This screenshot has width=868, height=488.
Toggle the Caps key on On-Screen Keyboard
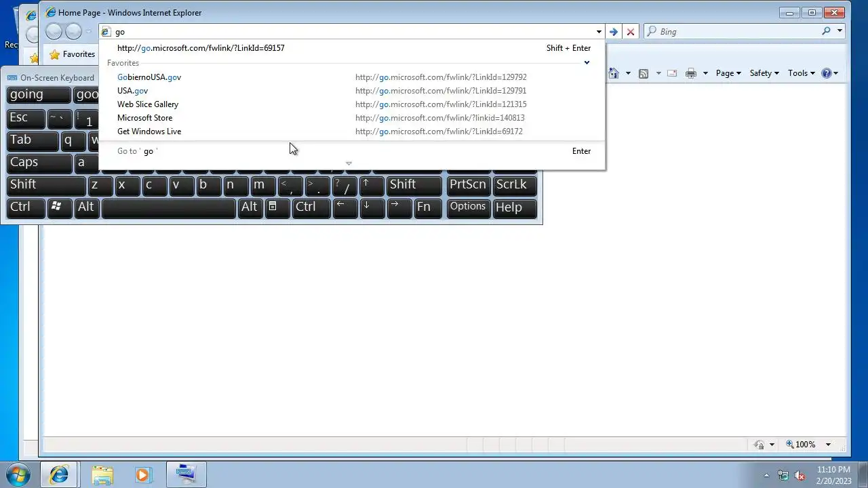[39, 163]
